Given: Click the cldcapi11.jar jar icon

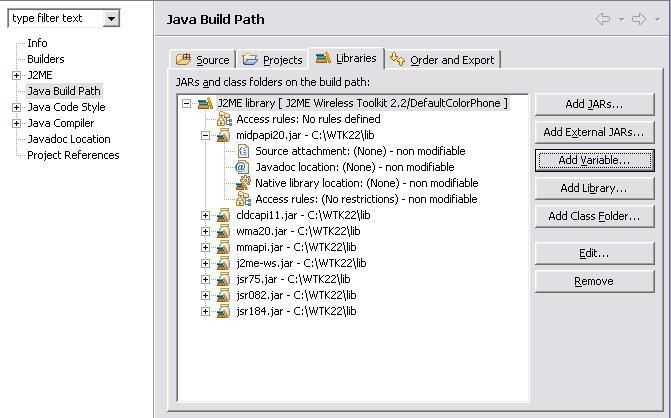Looking at the screenshot, I should click(223, 215).
